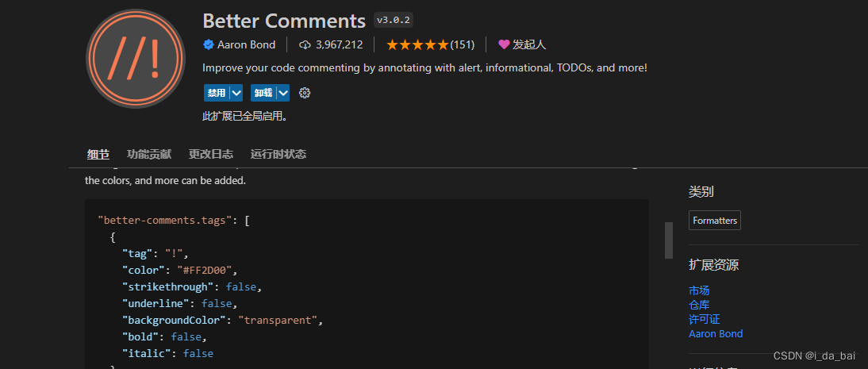This screenshot has height=369, width=868.
Task: Open the 市场 marketplace link
Action: (699, 290)
